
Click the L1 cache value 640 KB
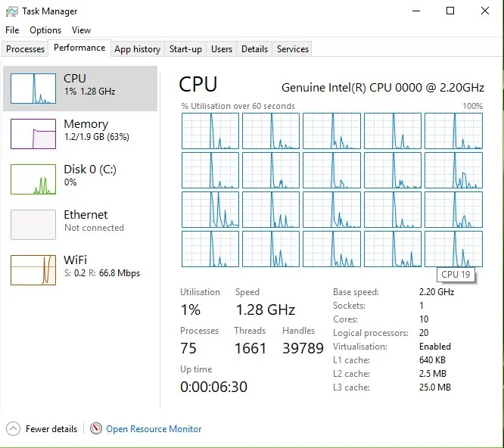point(432,360)
